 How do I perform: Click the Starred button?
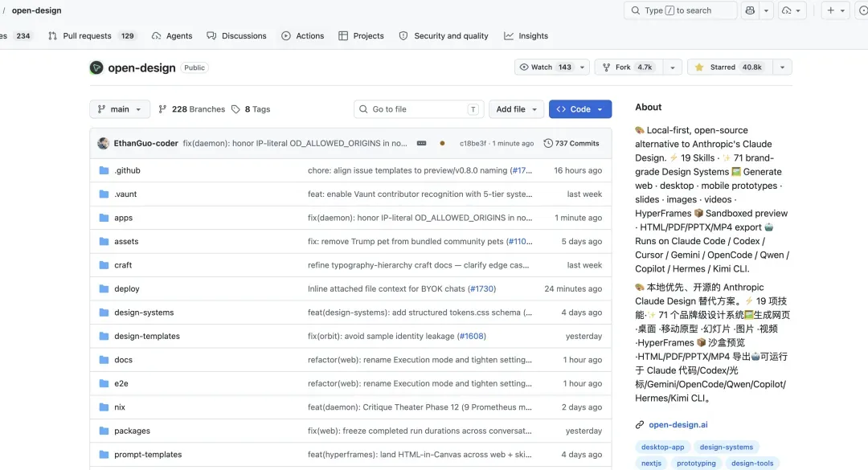click(730, 67)
